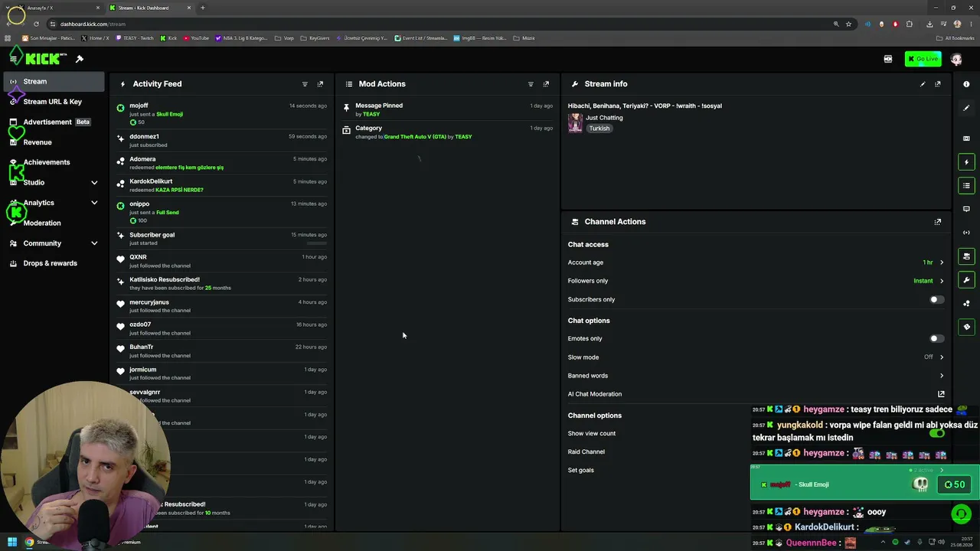The width and height of the screenshot is (980, 551).
Task: Click the pencil icon in the right rail
Action: 966,108
